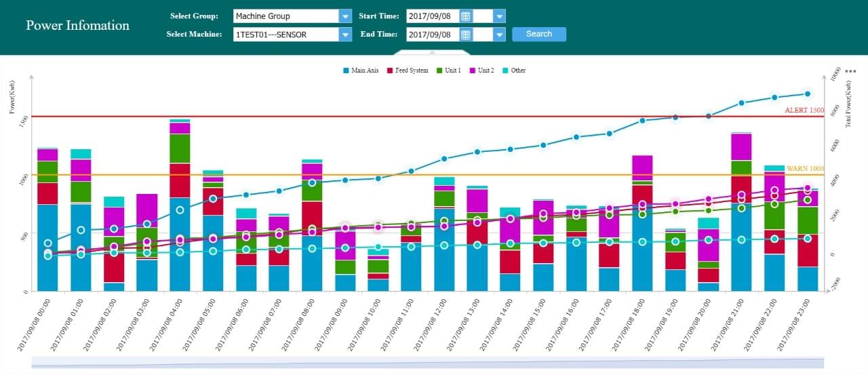Click the WARN 1000 threshold label
Image resolution: width=868 pixels, height=375 pixels.
coord(806,168)
